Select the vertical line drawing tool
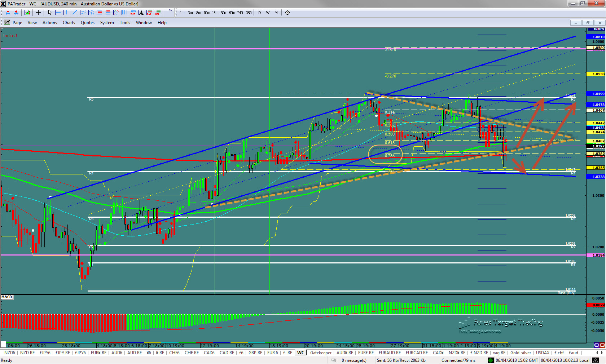The width and height of the screenshot is (606, 364). 66,13
